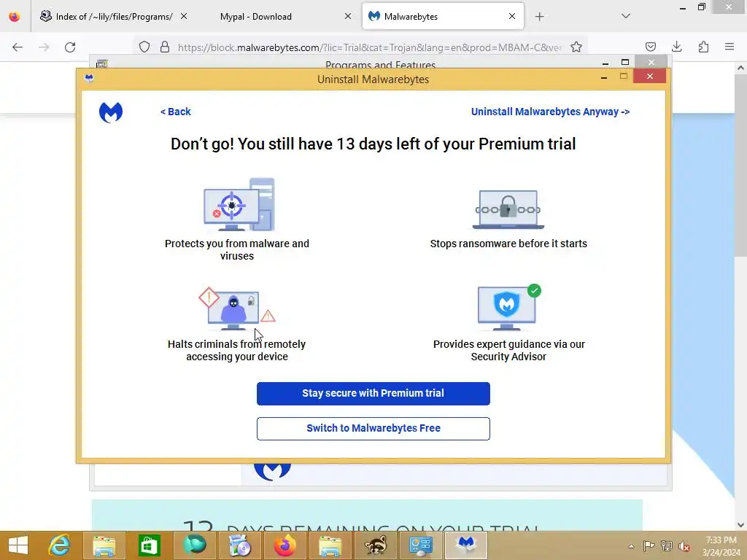Click 'Halts criminals from remotely accessing' text
This screenshot has height=560, width=747.
(x=237, y=350)
